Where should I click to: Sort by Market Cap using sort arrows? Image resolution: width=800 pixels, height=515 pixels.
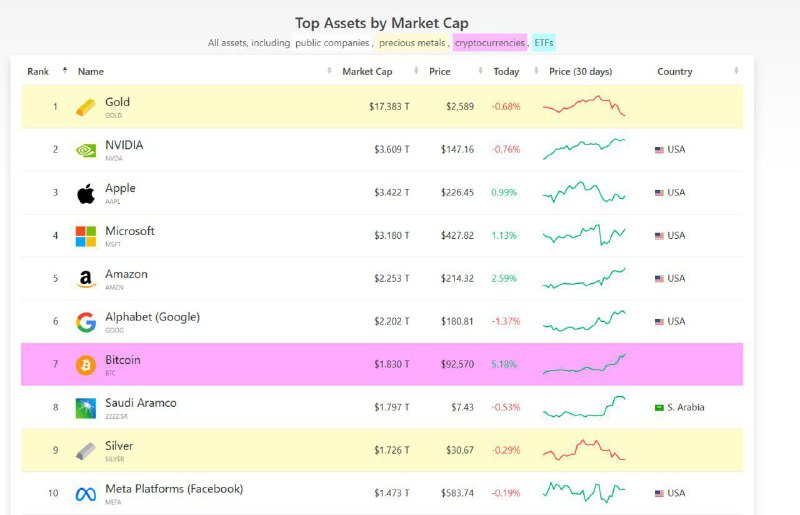pyautogui.click(x=416, y=70)
